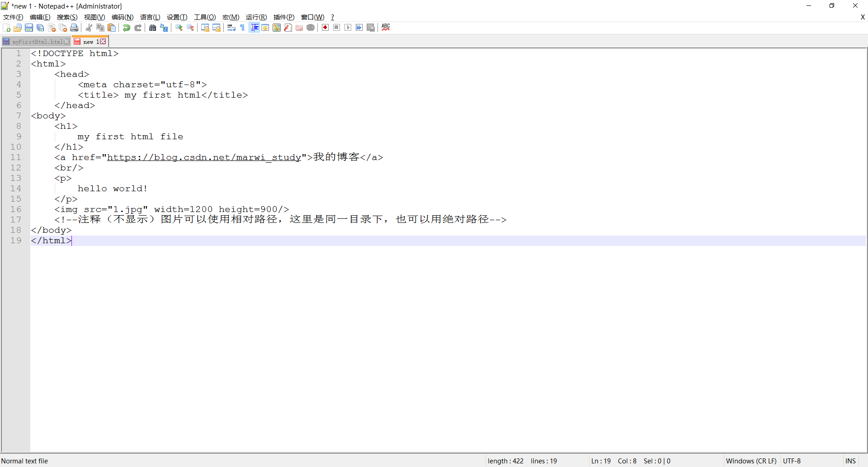Image resolution: width=868 pixels, height=467 pixels.
Task: Save the document via the toolbar Save icon
Action: click(x=29, y=28)
